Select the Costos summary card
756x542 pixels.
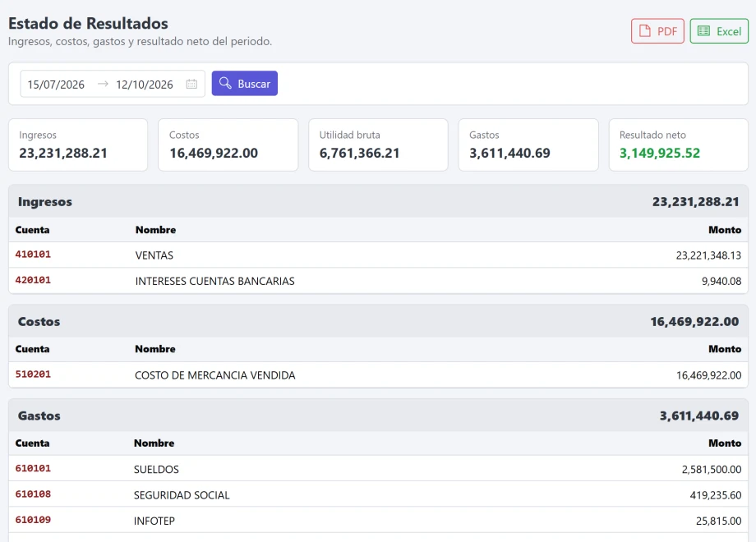click(x=228, y=145)
